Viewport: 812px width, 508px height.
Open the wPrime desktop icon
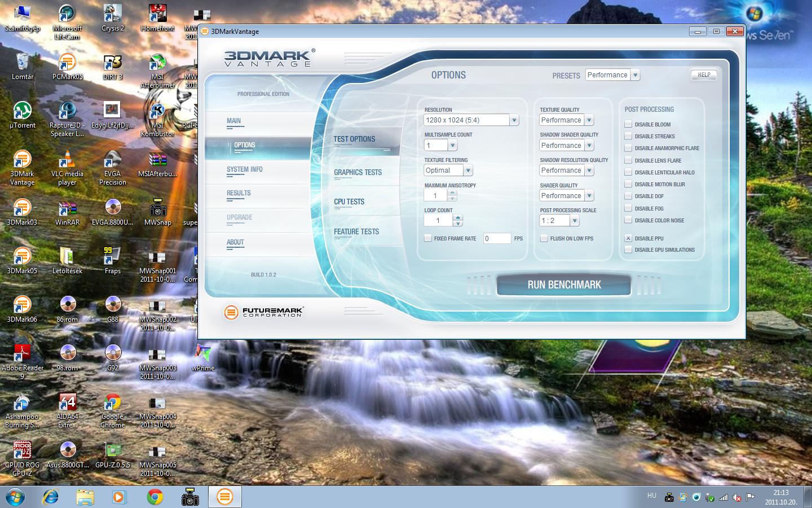202,357
